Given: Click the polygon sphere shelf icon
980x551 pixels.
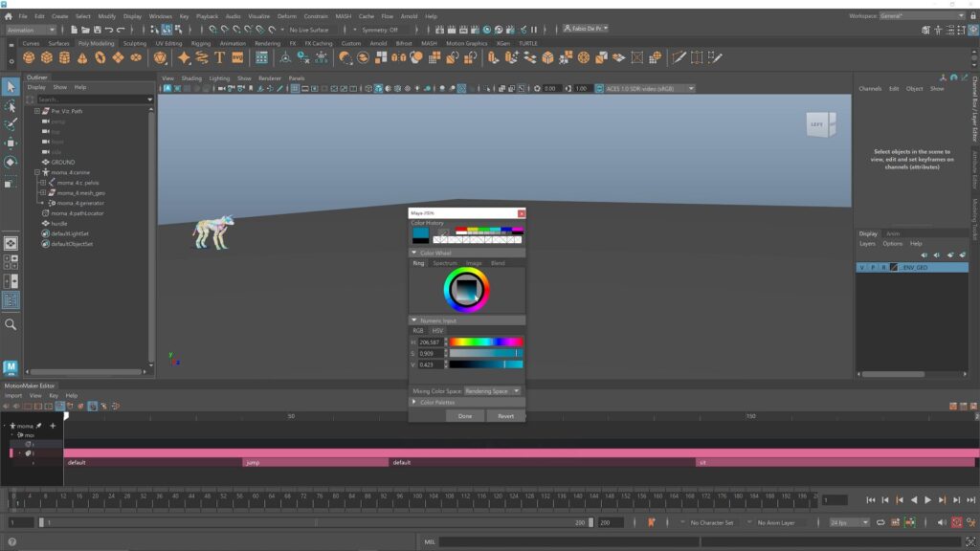Looking at the screenshot, I should (29, 58).
